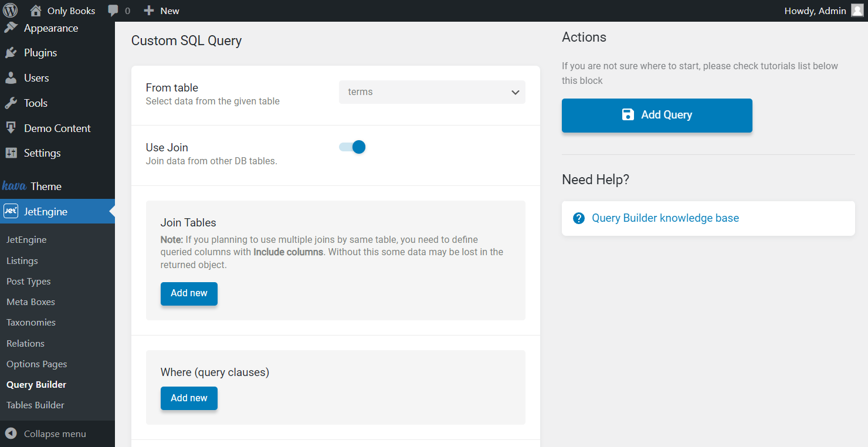
Task: Click Howdy, Admin account link
Action: point(815,11)
